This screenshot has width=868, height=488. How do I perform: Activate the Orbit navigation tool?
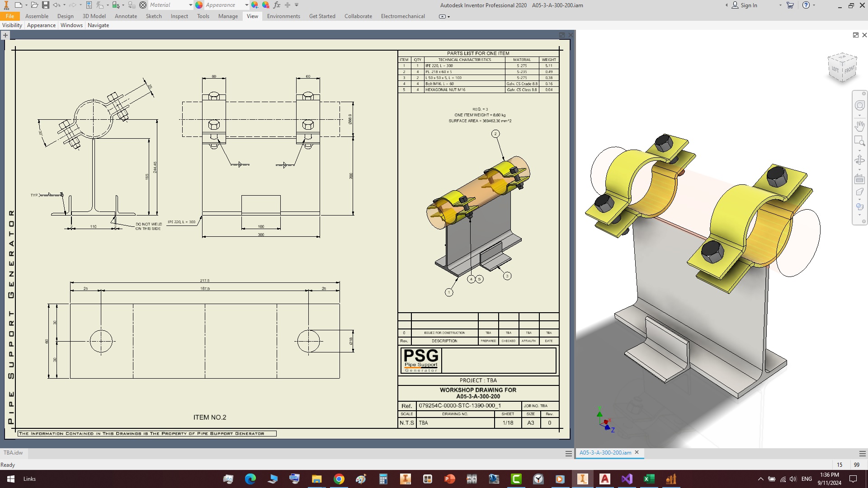[859, 160]
